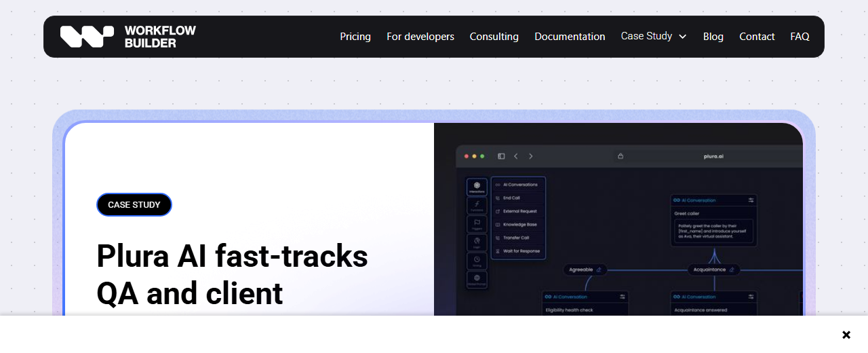Edit the Acquaintance branch label pencil icon
The image size is (868, 353).
732,270
